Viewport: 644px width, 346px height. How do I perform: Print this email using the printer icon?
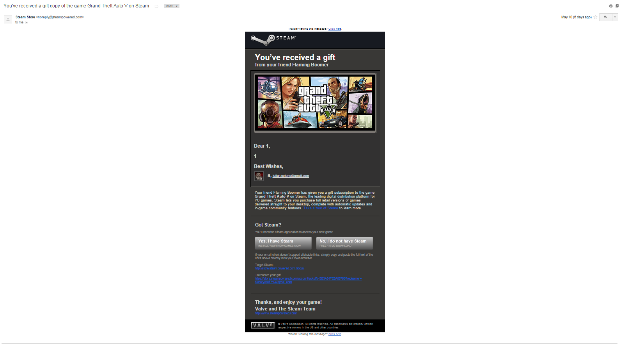point(610,6)
